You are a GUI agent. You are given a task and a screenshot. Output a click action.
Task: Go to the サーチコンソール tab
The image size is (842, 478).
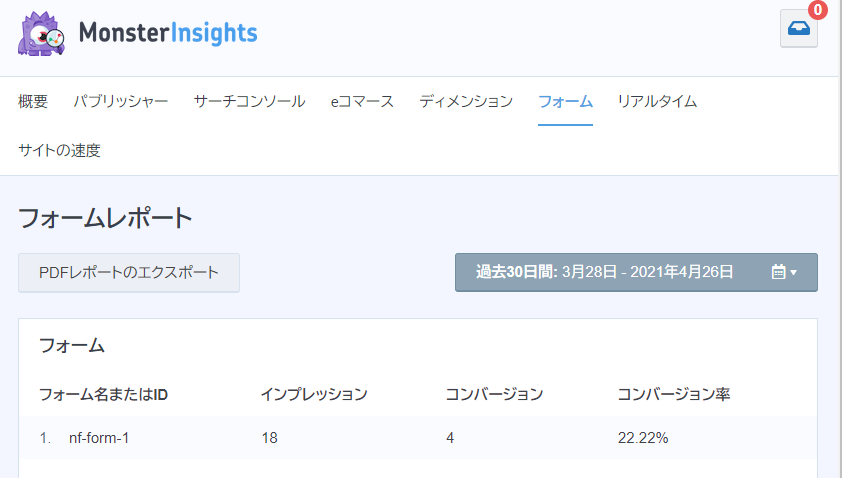pyautogui.click(x=249, y=101)
